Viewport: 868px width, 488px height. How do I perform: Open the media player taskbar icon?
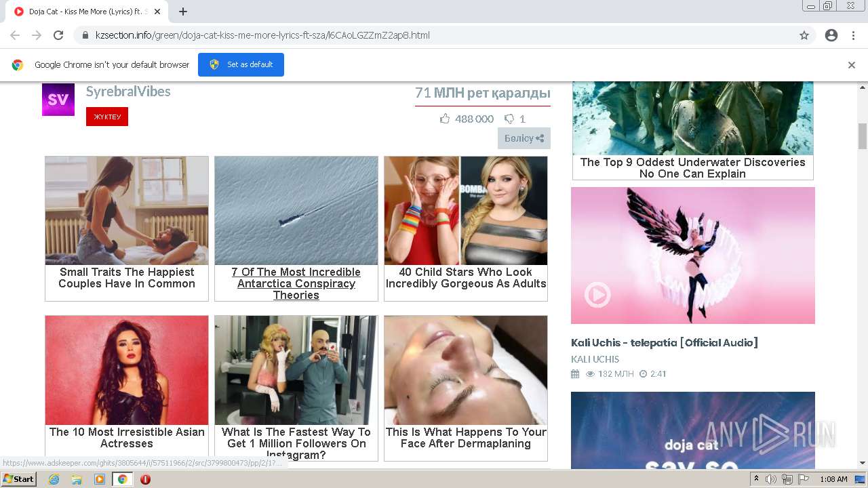(x=100, y=479)
